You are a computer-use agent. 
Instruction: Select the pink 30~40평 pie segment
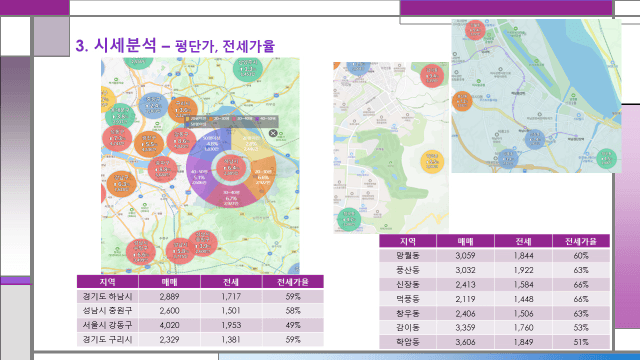(x=231, y=196)
